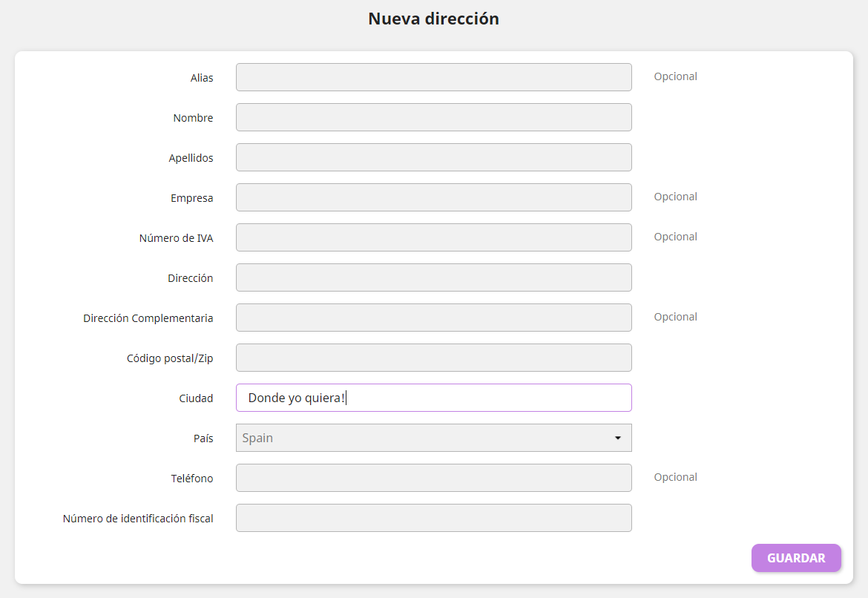Click the Opcional hint next to Número de IVA
Image resolution: width=868 pixels, height=598 pixels.
coord(675,237)
